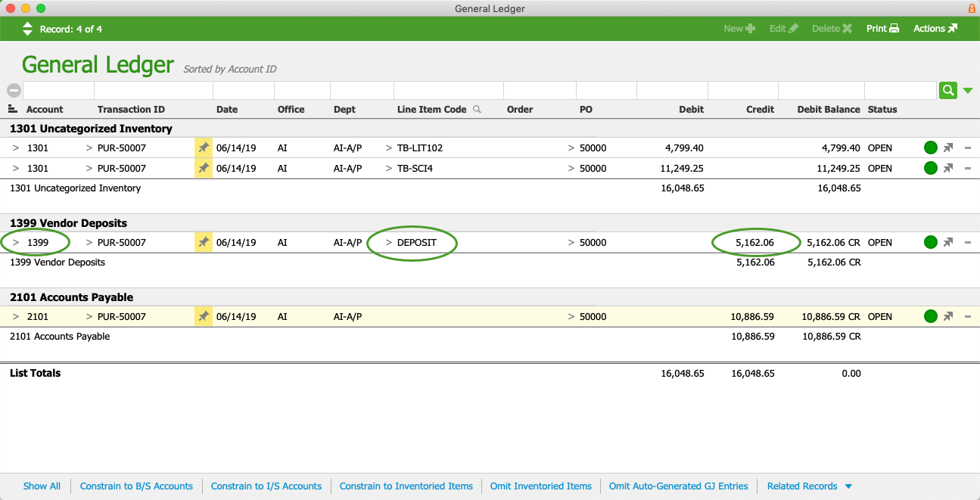The image size is (980, 500).
Task: Open the Actions menu
Action: click(x=935, y=29)
